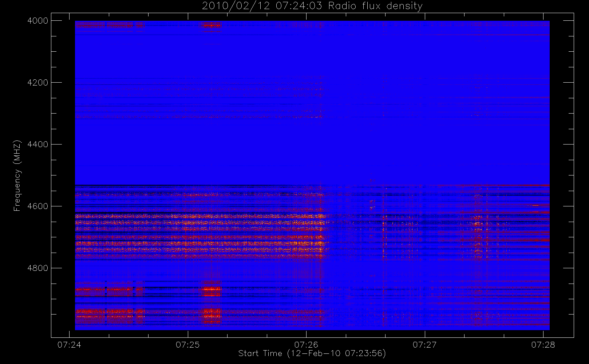Click the plot title "2010/02/12 07:24:03 Radio flux density"
589x364 pixels.
(x=312, y=6)
